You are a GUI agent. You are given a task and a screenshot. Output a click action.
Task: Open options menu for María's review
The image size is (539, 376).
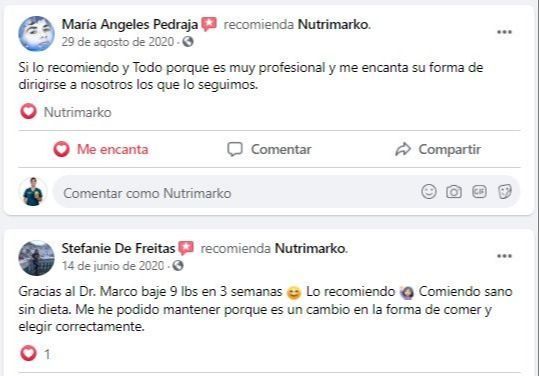point(504,32)
